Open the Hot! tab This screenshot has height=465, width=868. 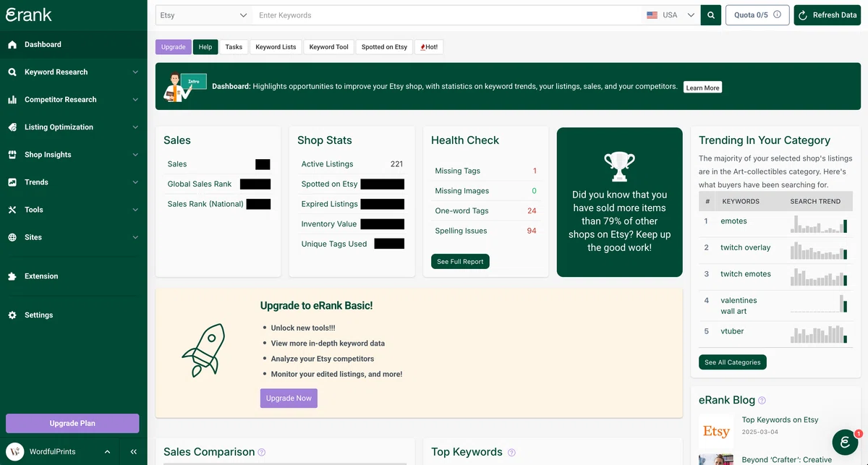coord(429,47)
